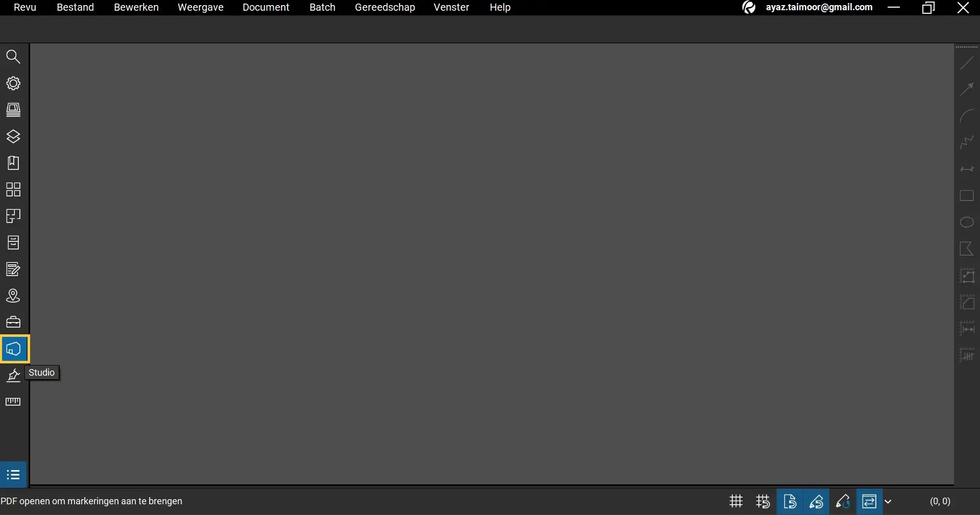Screen dimensions: 980x515
Task: Select the Area measurement tool
Action: pyautogui.click(x=967, y=302)
